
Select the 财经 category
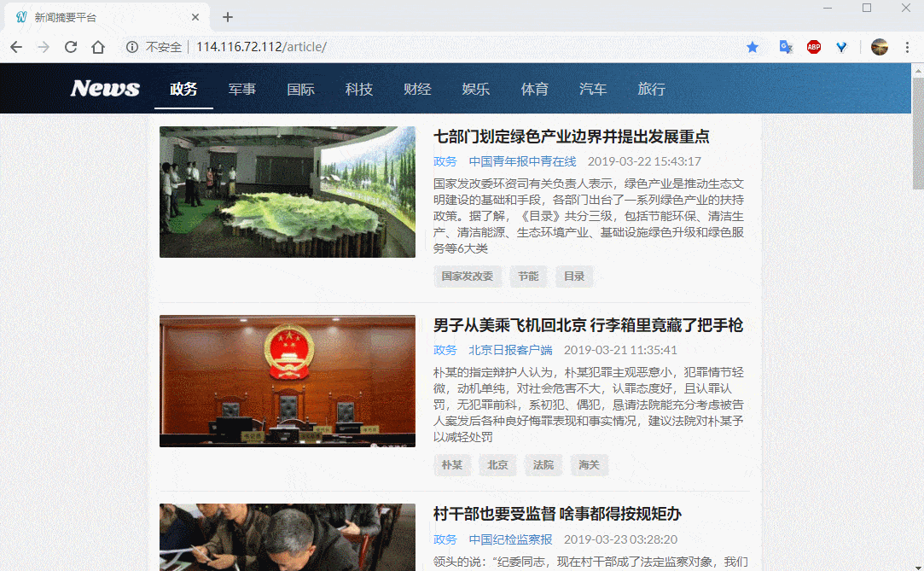pyautogui.click(x=417, y=89)
